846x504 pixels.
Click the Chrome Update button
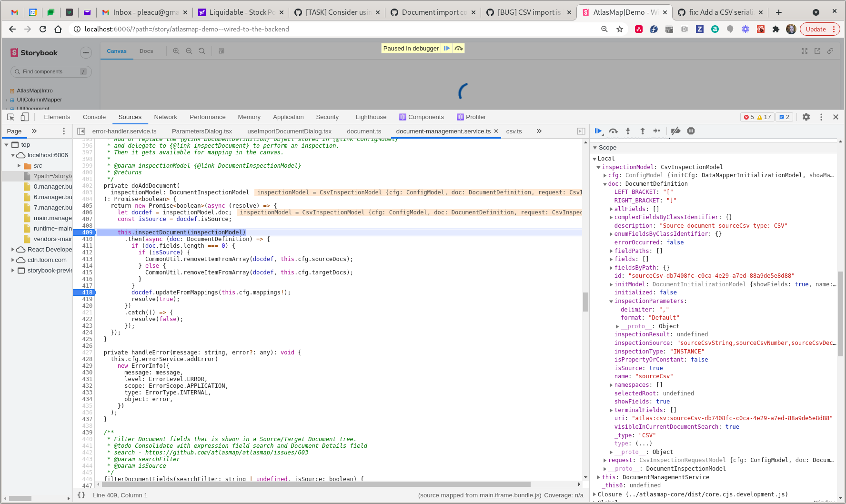click(x=816, y=29)
